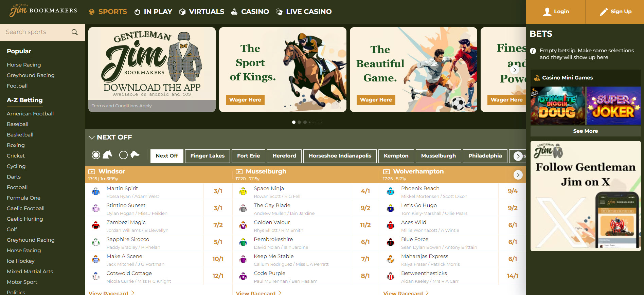This screenshot has width=644, height=295.
Task: Click Pembrokeshire's green silk icon
Action: [243, 242]
